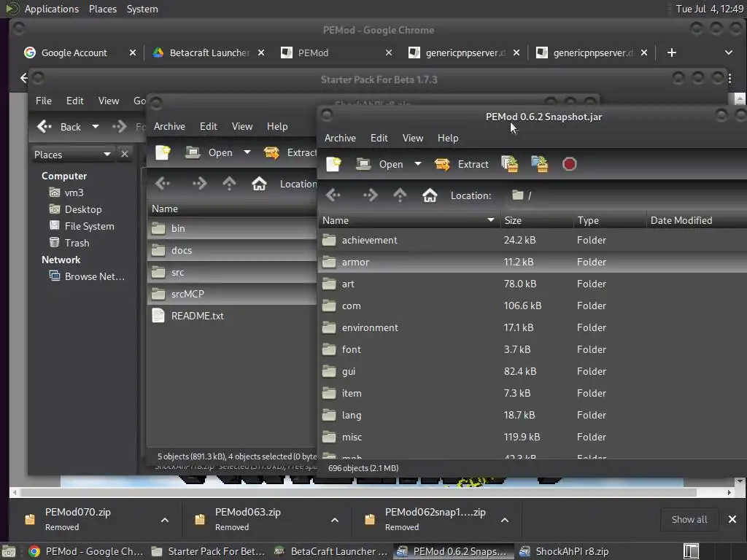This screenshot has height=560, width=747.
Task: Select the art folder
Action: pyautogui.click(x=532, y=284)
